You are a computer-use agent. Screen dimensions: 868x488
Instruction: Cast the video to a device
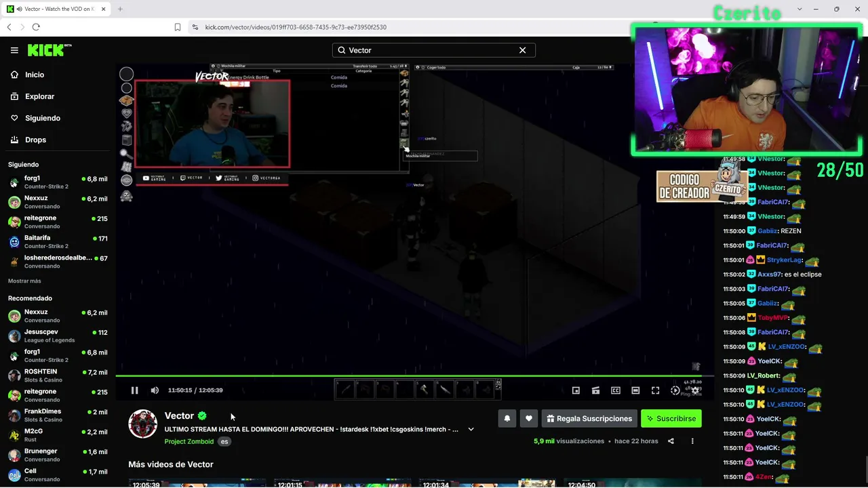tap(595, 390)
